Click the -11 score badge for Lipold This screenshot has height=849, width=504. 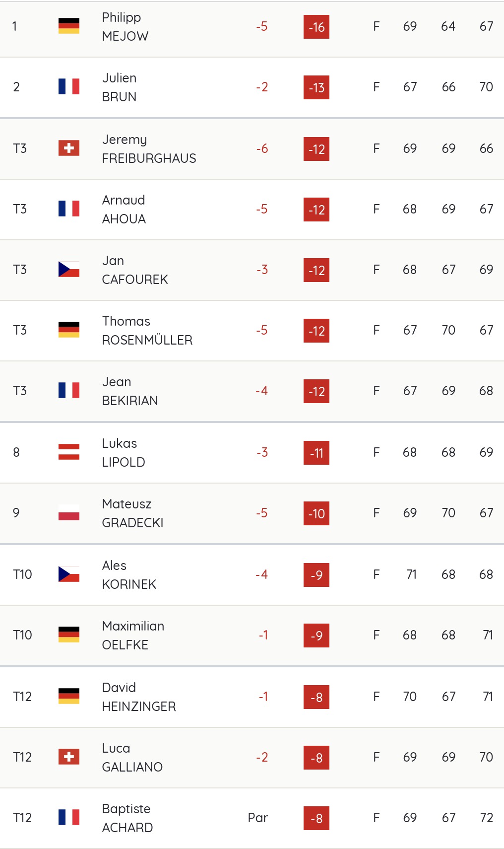(316, 453)
